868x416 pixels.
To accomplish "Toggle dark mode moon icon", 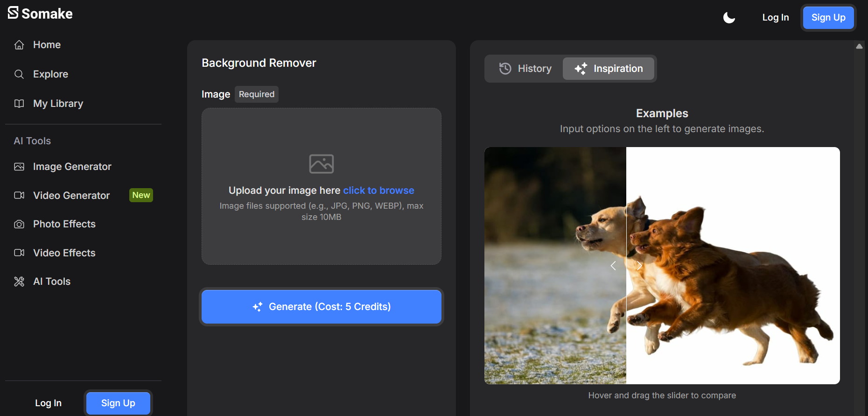I will coord(729,18).
